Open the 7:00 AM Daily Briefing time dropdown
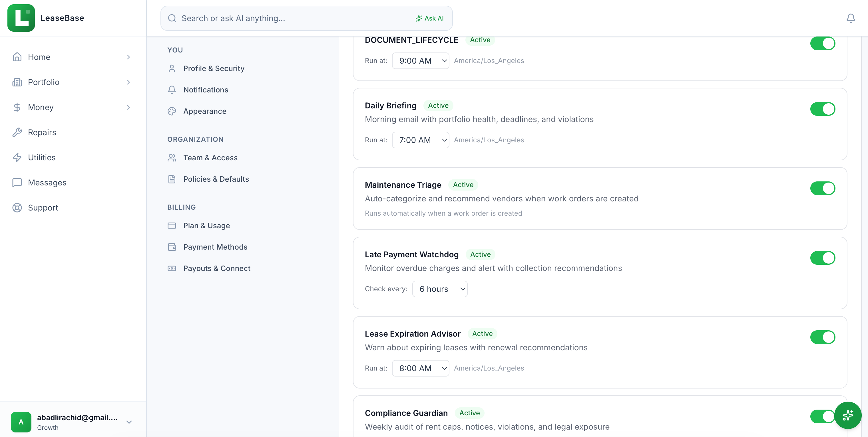Image resolution: width=868 pixels, height=437 pixels. point(420,140)
